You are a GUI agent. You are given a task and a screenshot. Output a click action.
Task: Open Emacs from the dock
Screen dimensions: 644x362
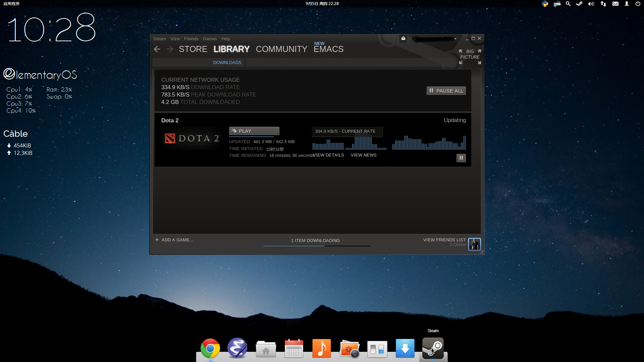click(237, 348)
